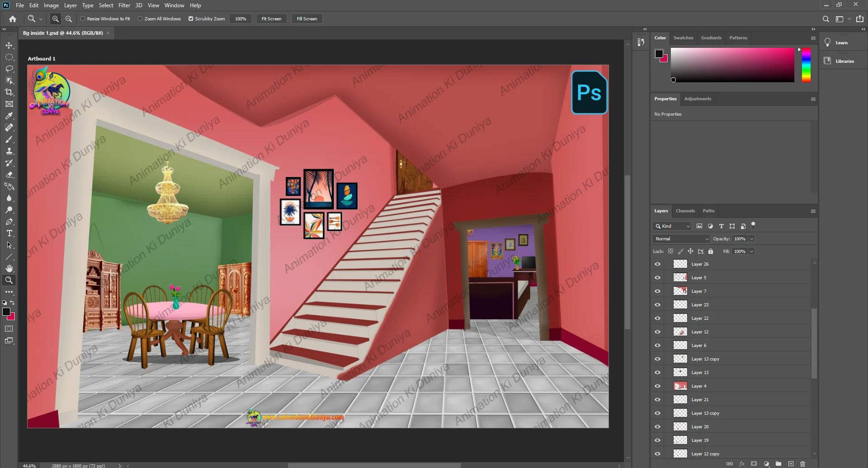Select the Crop tool
This screenshot has height=468, width=868.
[9, 92]
